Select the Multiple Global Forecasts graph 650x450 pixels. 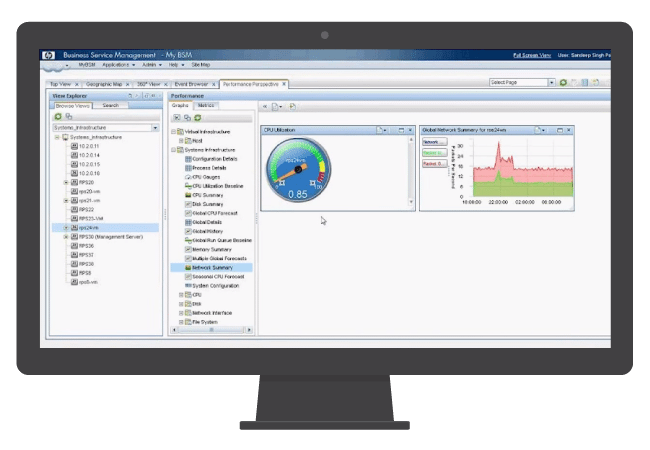pyautogui.click(x=216, y=259)
